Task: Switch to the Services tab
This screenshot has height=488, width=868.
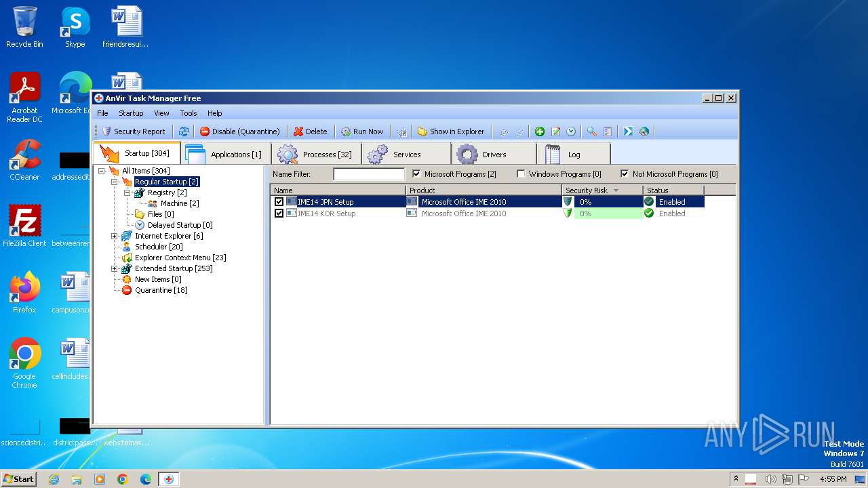Action: [x=406, y=154]
